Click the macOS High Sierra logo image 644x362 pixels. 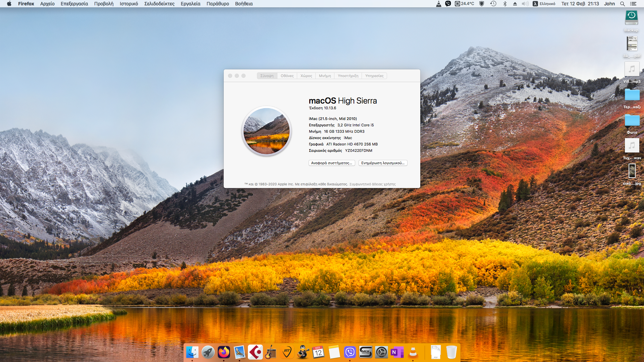point(267,131)
